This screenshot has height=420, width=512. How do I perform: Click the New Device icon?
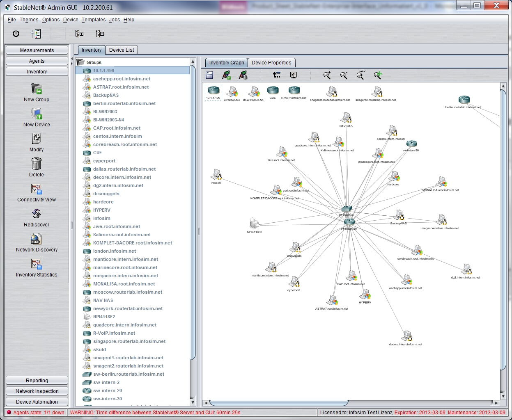pos(36,114)
